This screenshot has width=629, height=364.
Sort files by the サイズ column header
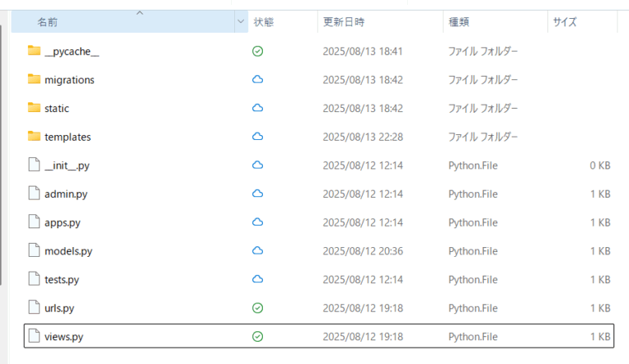[x=565, y=22]
